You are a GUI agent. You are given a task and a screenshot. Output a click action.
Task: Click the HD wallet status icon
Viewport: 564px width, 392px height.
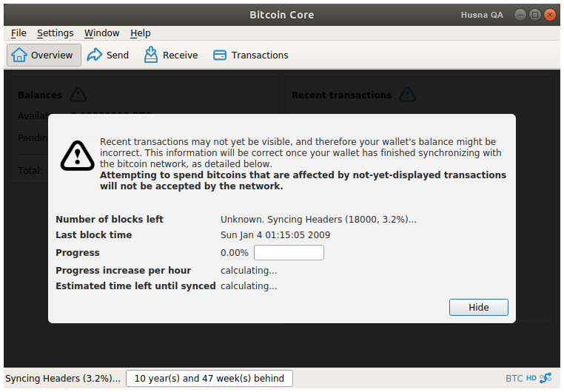pyautogui.click(x=531, y=378)
